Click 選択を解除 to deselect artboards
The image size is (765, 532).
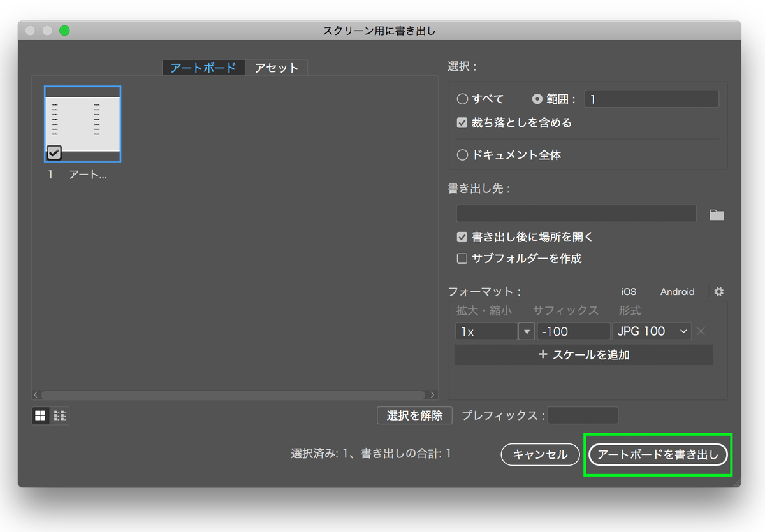[x=414, y=415]
